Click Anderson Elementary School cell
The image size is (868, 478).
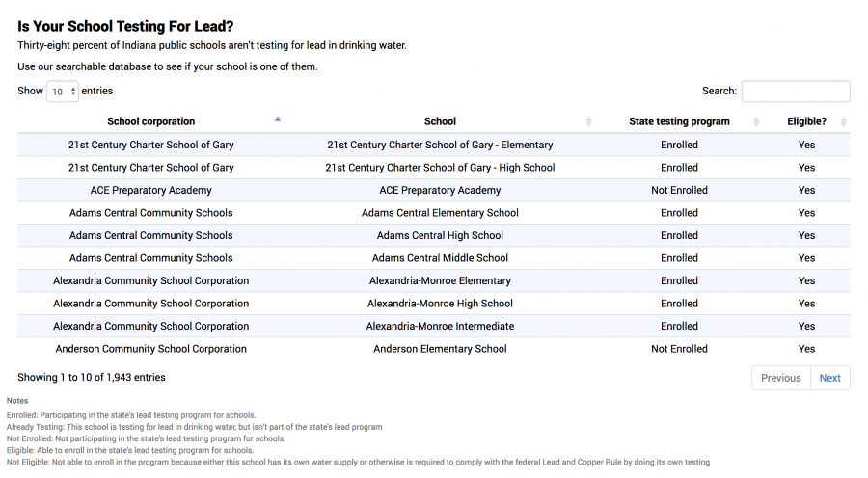coord(440,349)
